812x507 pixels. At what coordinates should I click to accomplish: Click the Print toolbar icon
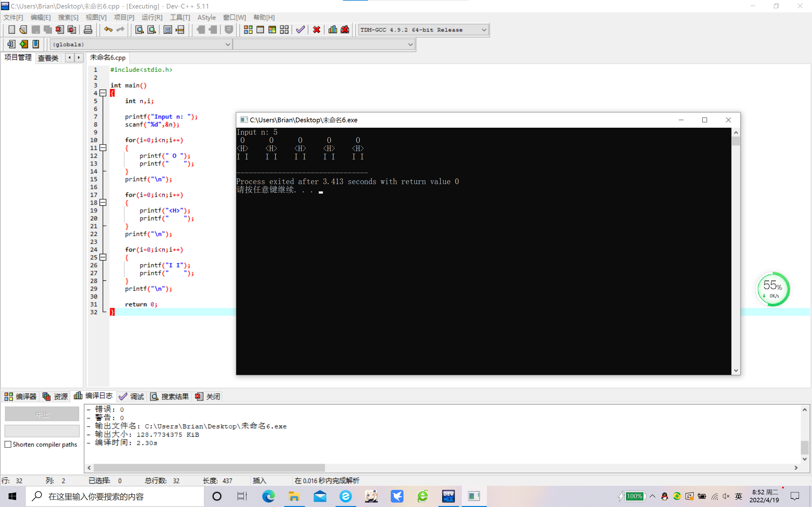pyautogui.click(x=88, y=30)
